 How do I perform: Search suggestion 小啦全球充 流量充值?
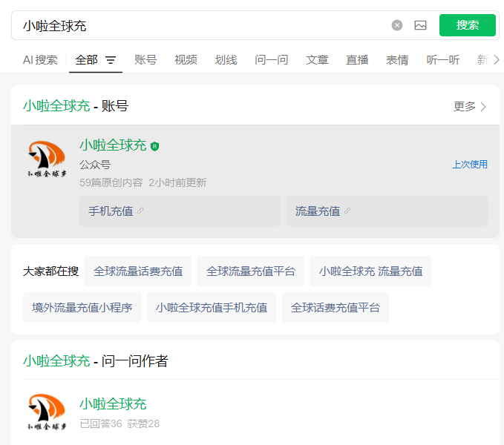(x=370, y=271)
